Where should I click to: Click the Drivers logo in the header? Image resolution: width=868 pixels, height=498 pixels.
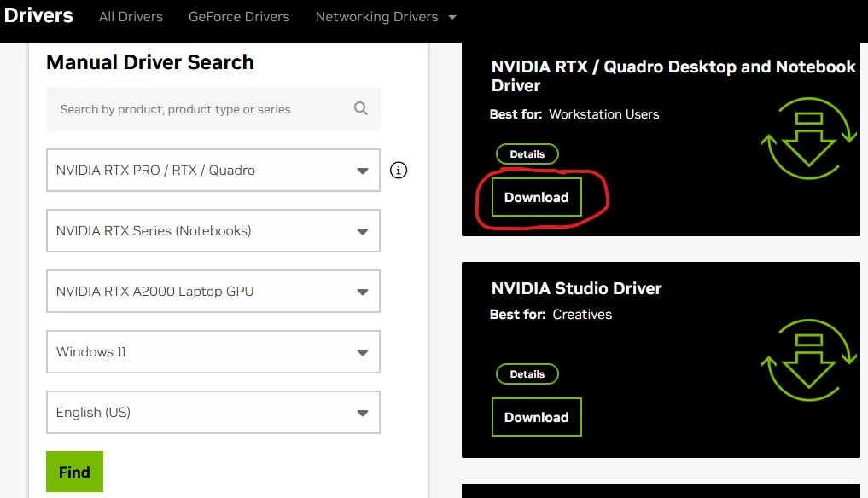click(39, 14)
